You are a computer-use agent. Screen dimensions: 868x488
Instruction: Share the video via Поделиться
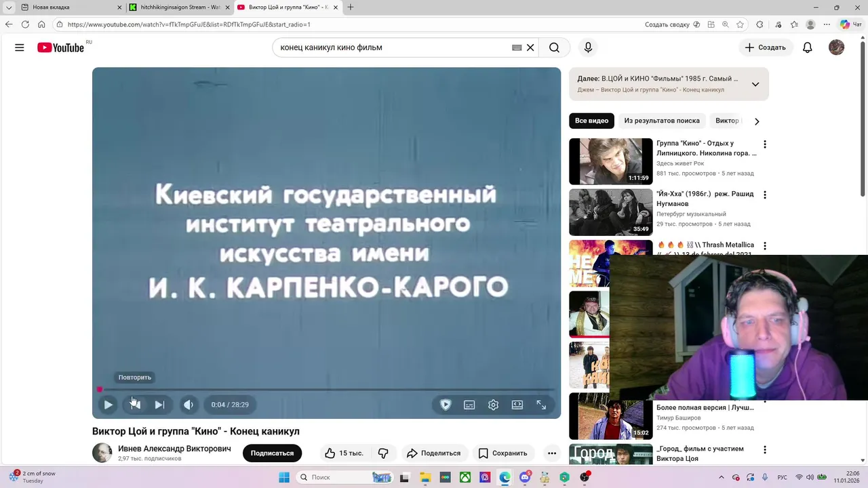click(x=433, y=453)
